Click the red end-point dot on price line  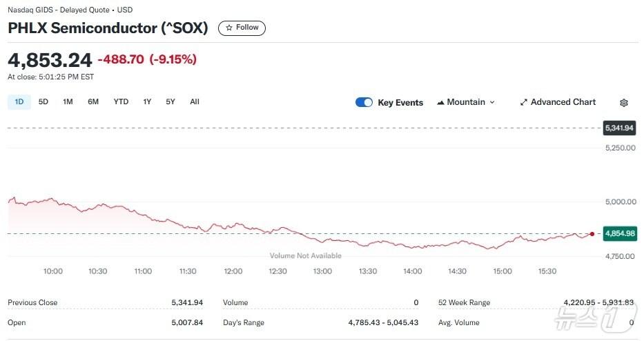[592, 234]
